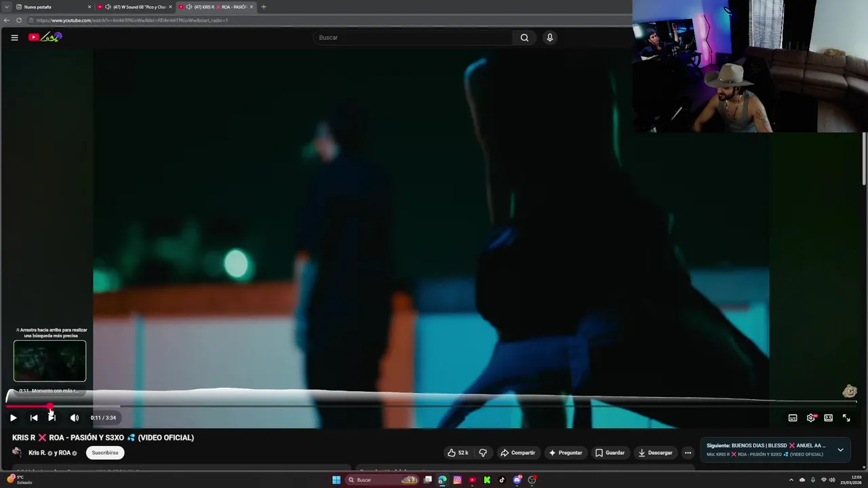868x488 pixels.
Task: Open Kick app on taskbar
Action: tap(487, 480)
